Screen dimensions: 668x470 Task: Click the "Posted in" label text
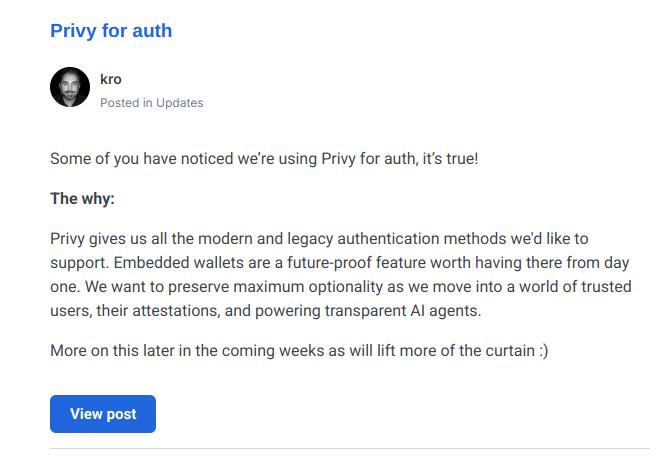point(126,103)
